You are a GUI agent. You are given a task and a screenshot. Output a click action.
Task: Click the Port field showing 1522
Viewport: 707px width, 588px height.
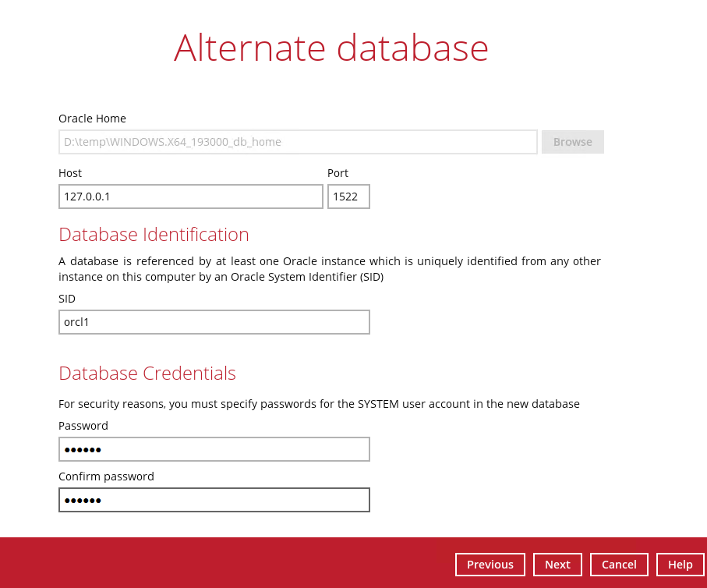(348, 197)
